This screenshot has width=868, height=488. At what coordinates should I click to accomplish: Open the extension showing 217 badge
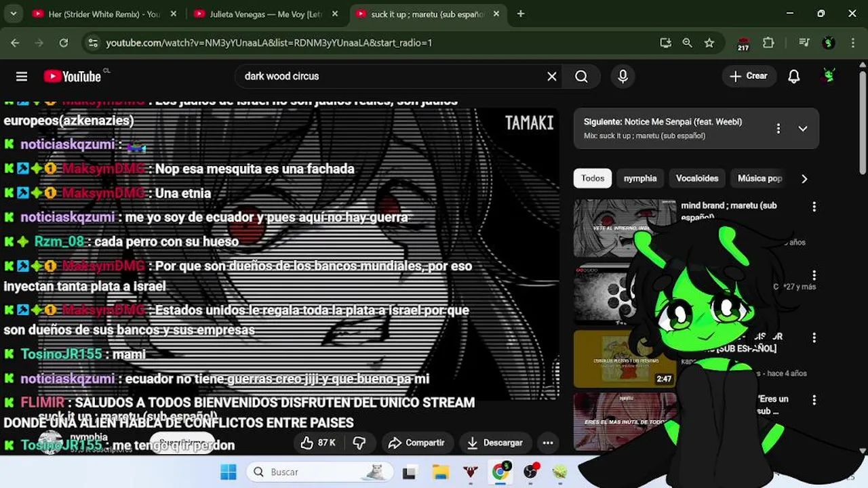tap(743, 43)
